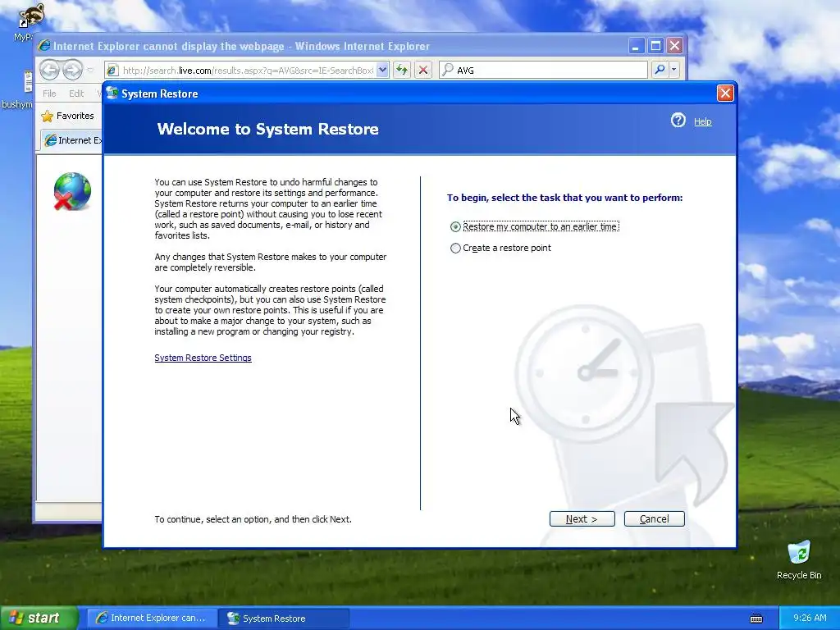Click the Help question mark icon

[678, 120]
